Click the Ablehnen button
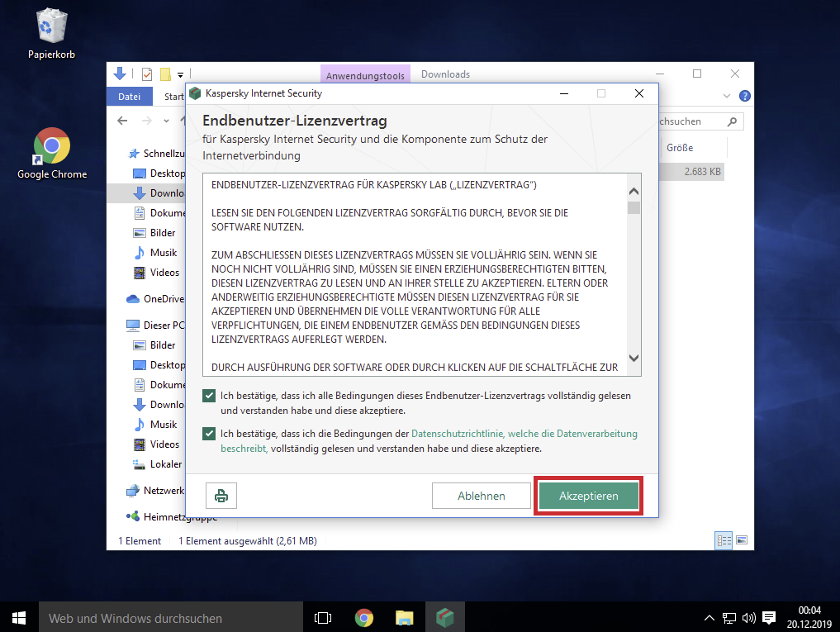 coord(481,496)
